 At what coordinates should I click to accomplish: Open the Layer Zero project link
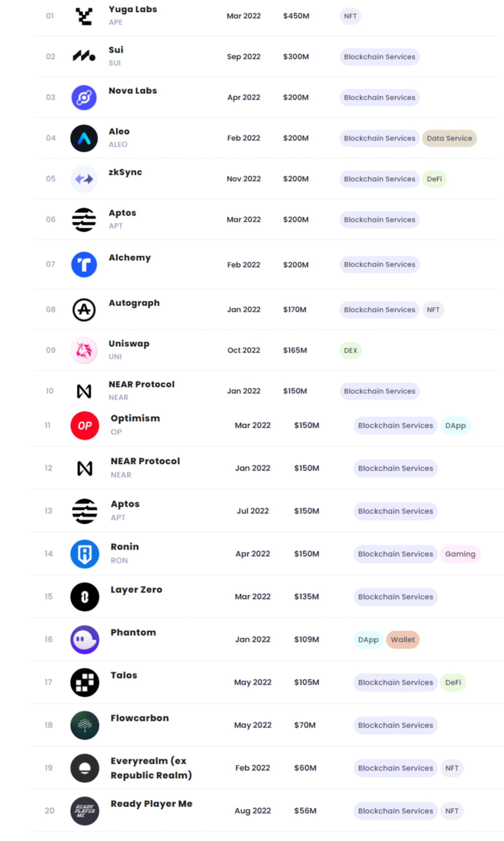tap(136, 590)
